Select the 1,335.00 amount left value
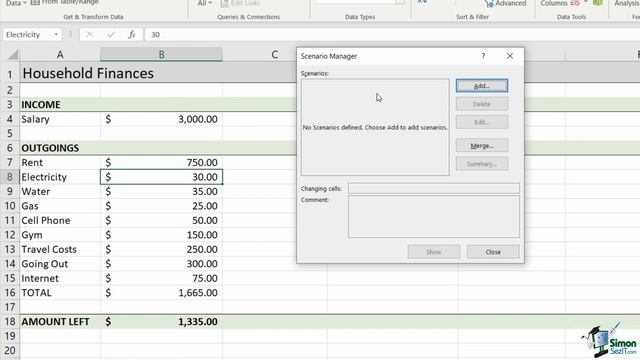This screenshot has width=640, height=360. click(x=161, y=322)
